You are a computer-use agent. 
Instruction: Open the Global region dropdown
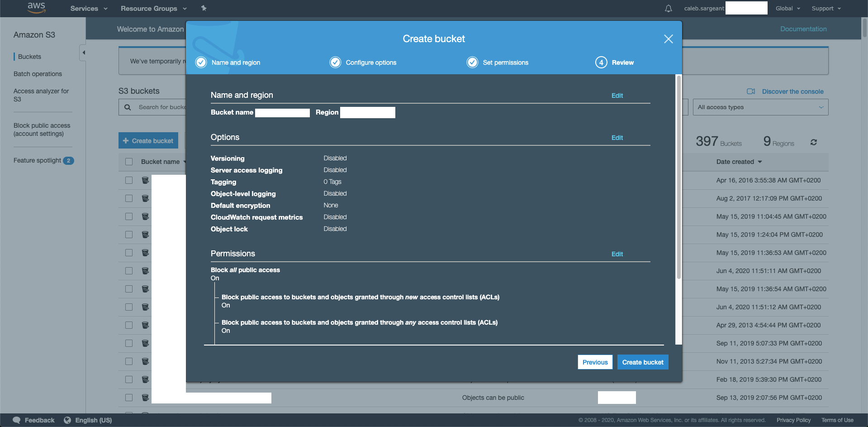click(x=788, y=9)
